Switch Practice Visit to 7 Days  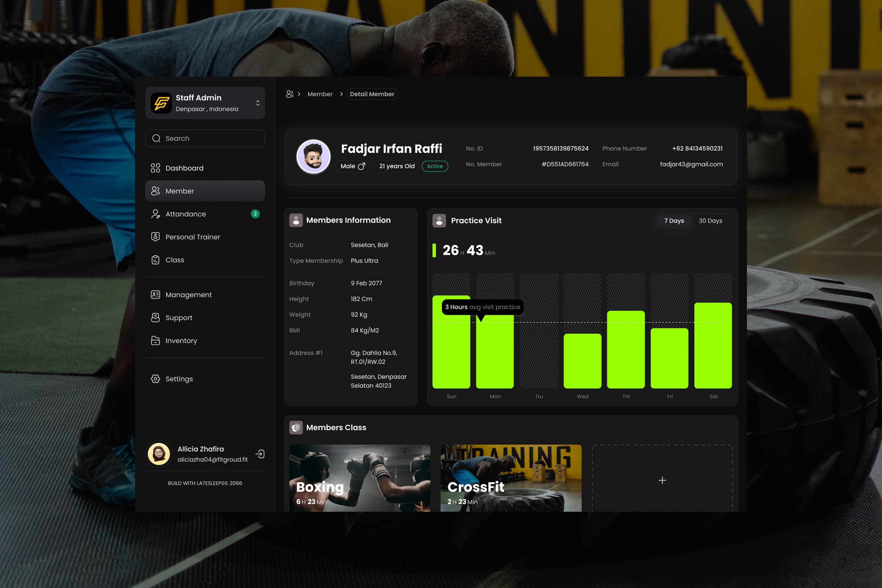[674, 220]
